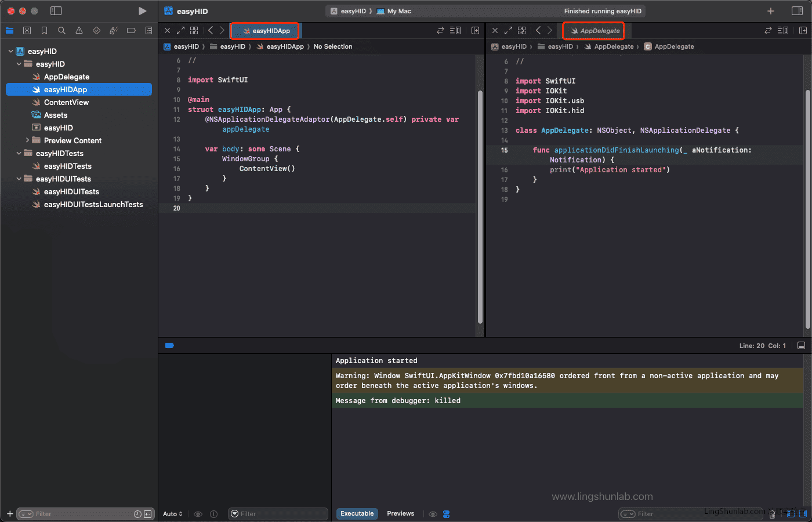The image size is (812, 522).
Task: Adjust left editor options (minimap) icon
Action: [456, 31]
